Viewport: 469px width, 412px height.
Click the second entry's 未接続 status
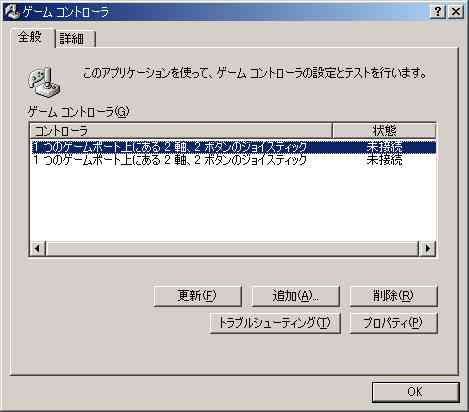point(384,160)
